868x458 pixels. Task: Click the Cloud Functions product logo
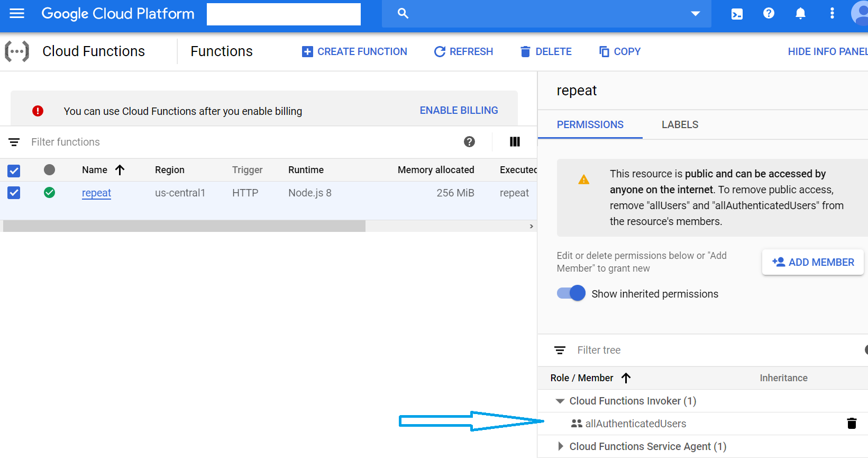17,51
